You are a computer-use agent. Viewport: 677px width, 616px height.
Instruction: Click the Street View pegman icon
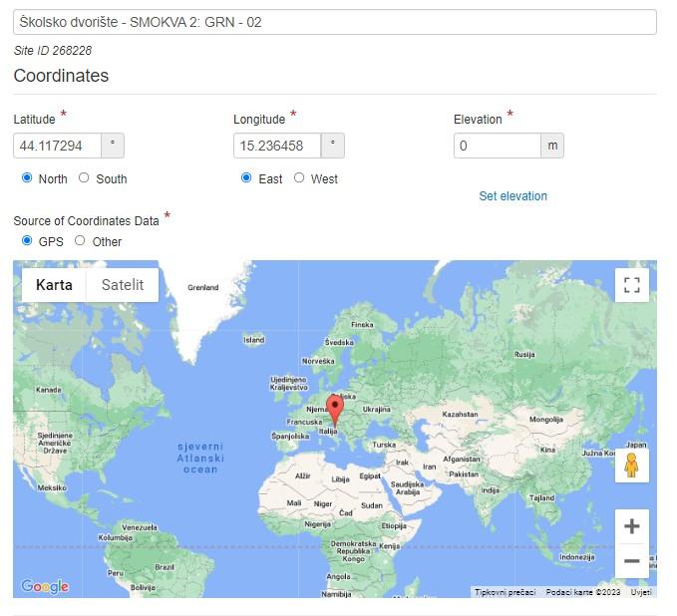point(631,465)
